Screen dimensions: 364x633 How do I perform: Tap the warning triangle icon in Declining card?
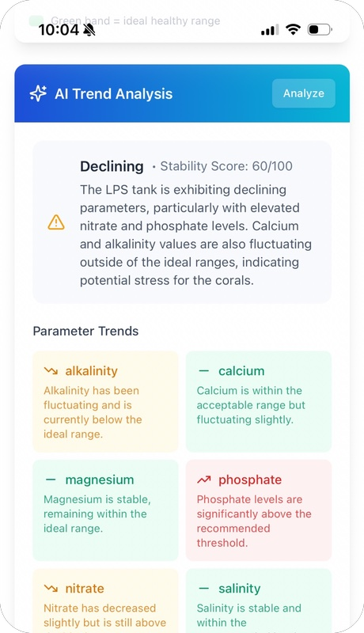[56, 222]
